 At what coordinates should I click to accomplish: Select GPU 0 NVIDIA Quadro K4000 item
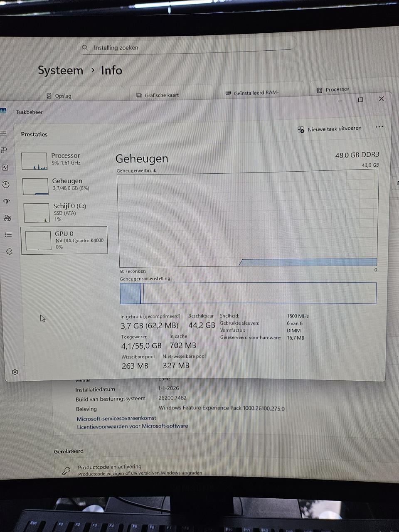coord(64,240)
